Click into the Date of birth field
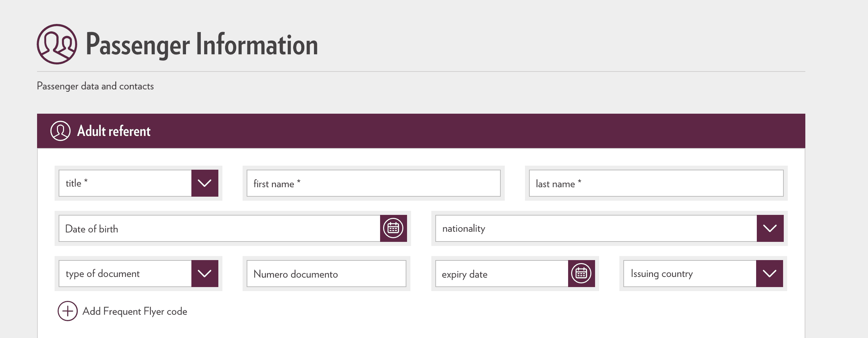This screenshot has width=868, height=338. (219, 228)
